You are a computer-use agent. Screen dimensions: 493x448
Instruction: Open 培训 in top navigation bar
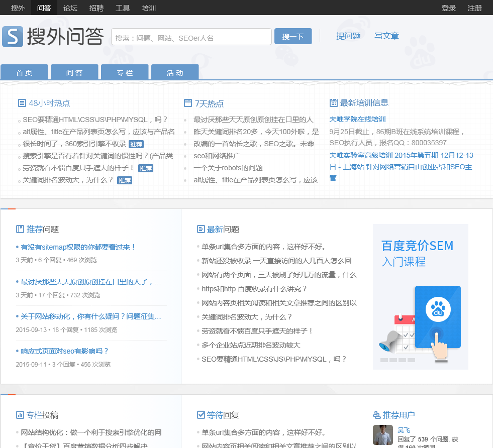[x=149, y=8]
